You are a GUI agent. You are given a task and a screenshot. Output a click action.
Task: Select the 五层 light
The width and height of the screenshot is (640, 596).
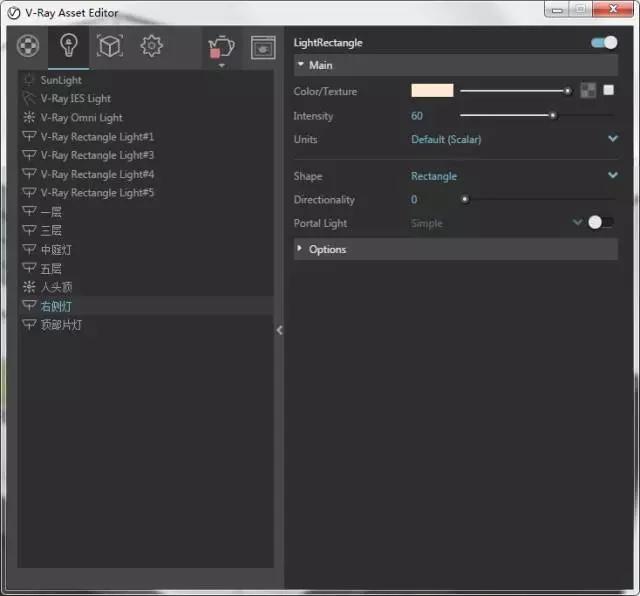(145, 268)
